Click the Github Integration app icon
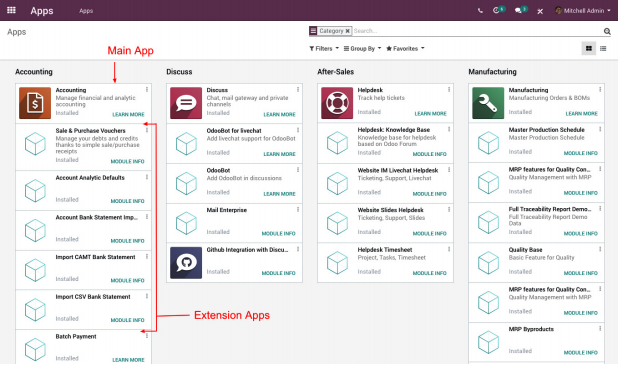Image resolution: width=618 pixels, height=367 pixels. point(186,263)
